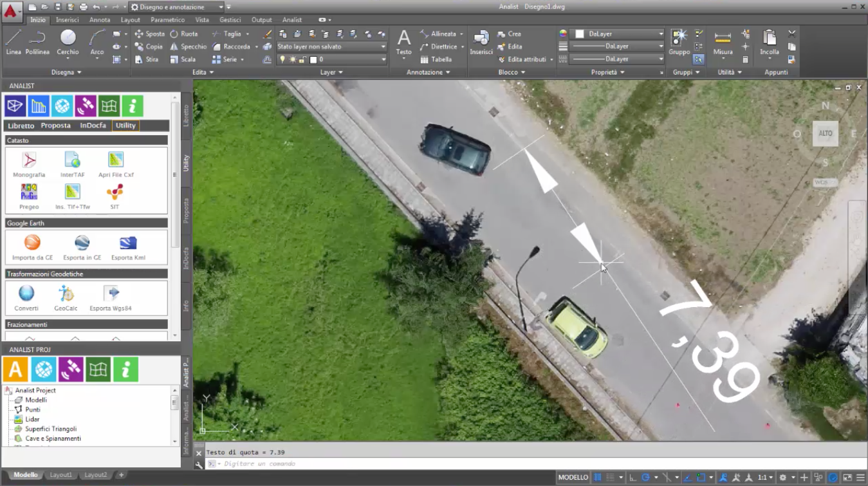
Task: Open the Pregeo utility
Action: (x=29, y=196)
